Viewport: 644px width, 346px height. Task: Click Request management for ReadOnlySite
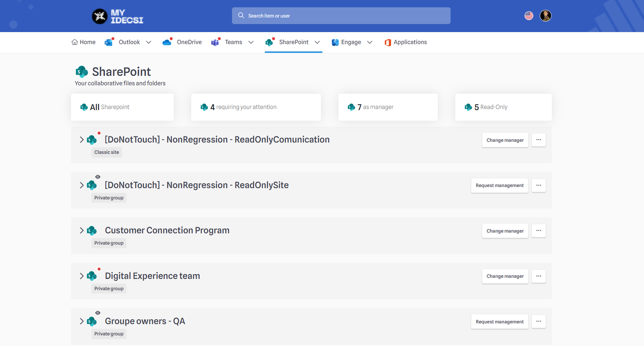tap(499, 186)
